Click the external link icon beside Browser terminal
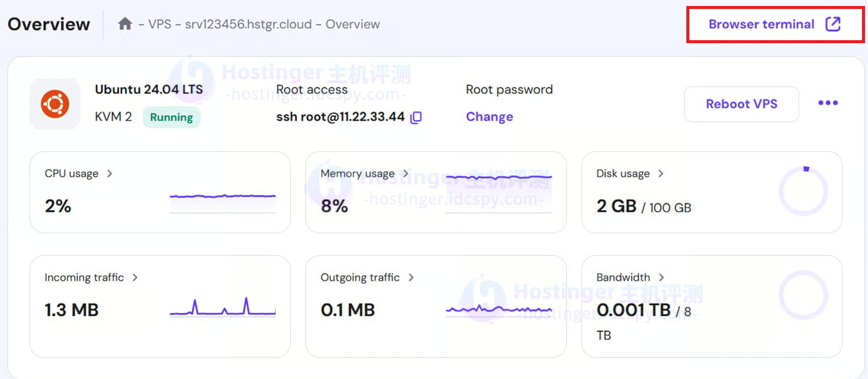868x379 pixels. coord(833,24)
